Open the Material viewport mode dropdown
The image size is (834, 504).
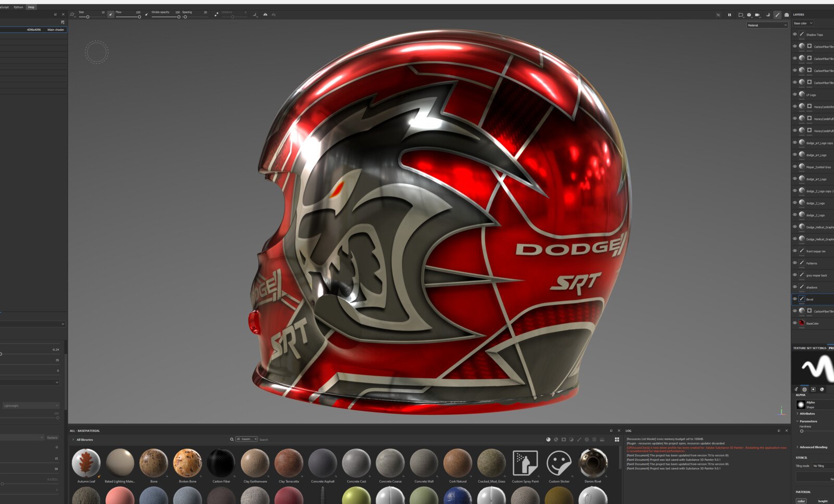[x=767, y=25]
